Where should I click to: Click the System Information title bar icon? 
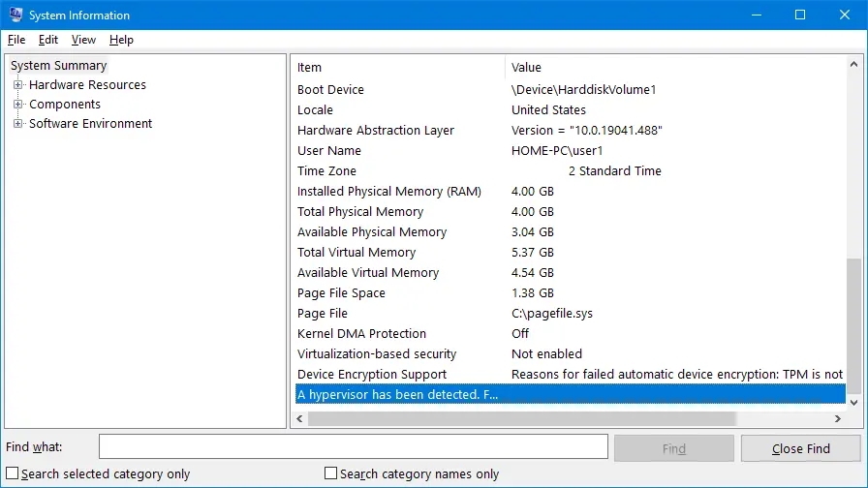pyautogui.click(x=15, y=15)
